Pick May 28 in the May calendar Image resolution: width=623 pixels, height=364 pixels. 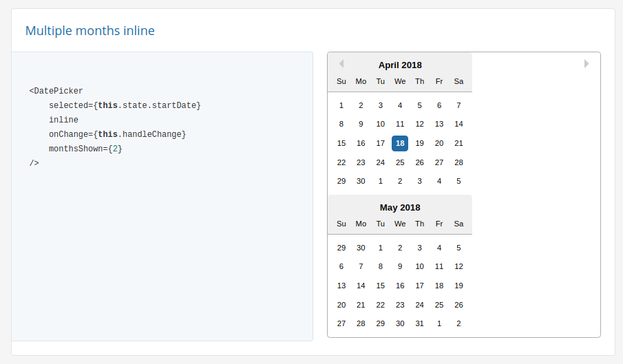pyautogui.click(x=361, y=323)
